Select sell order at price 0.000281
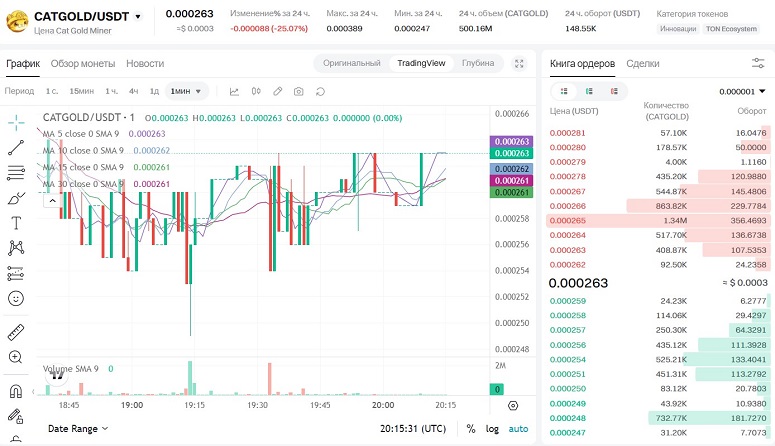This screenshot has height=446, width=775. pos(658,133)
